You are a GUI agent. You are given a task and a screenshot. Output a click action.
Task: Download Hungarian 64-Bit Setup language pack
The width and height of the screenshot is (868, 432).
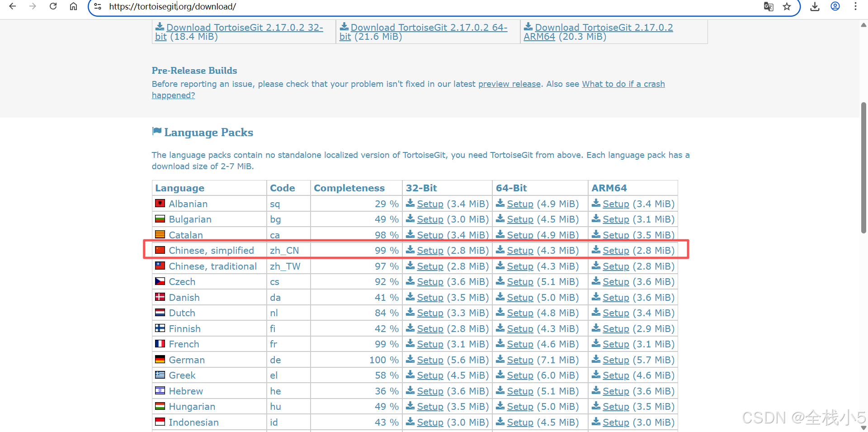click(520, 407)
